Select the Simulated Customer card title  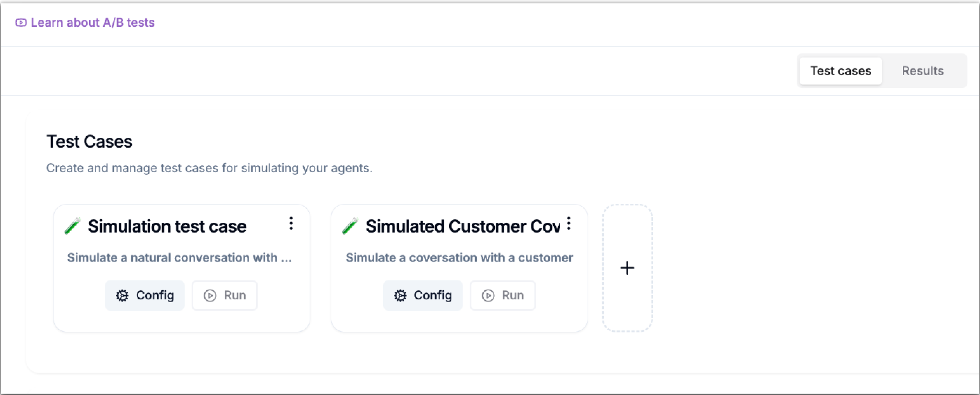click(x=463, y=226)
